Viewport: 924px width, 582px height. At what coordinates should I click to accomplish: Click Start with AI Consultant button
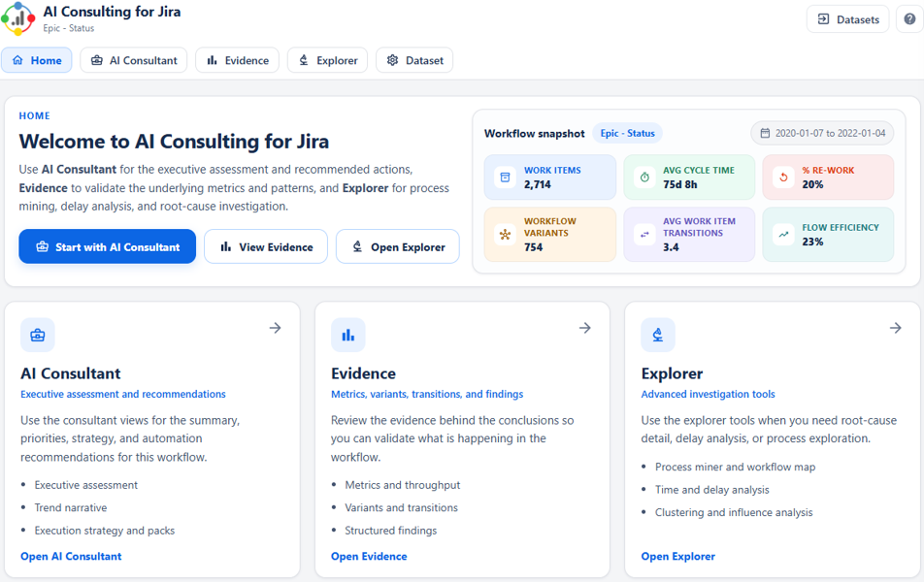[x=107, y=246]
